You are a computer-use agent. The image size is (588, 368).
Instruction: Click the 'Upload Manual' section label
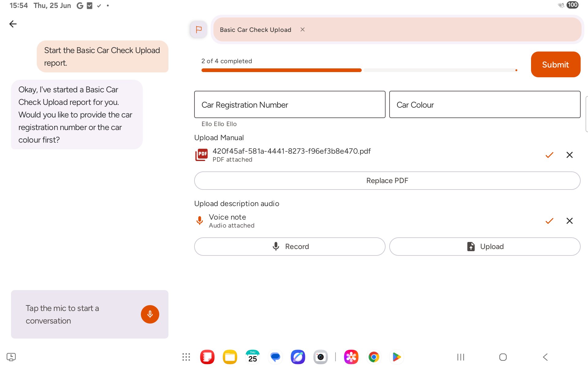(x=219, y=138)
